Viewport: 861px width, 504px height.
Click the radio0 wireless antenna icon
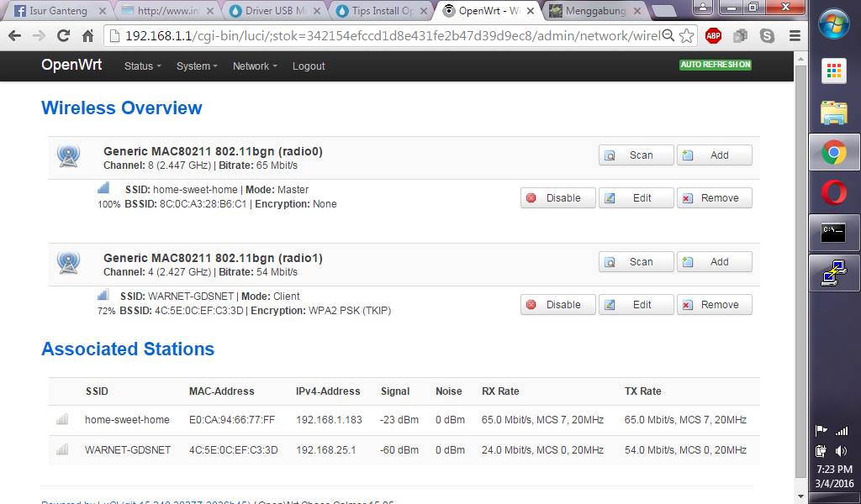coord(69,155)
